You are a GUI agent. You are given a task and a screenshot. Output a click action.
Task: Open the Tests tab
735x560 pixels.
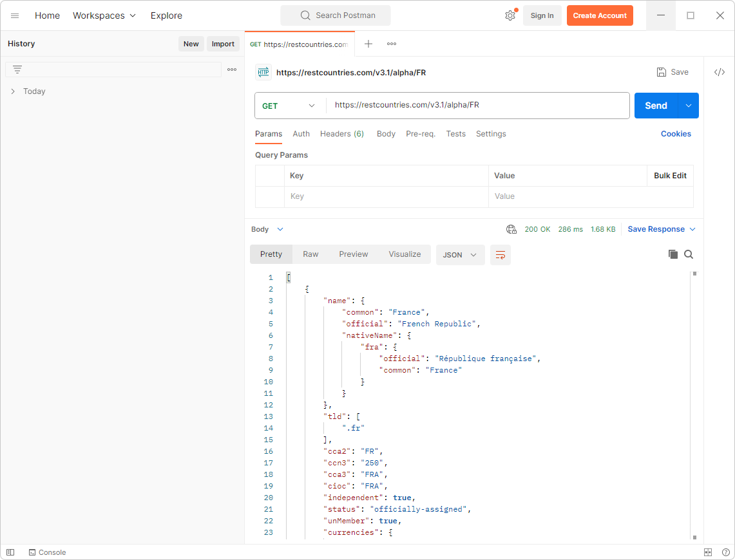pyautogui.click(x=455, y=134)
